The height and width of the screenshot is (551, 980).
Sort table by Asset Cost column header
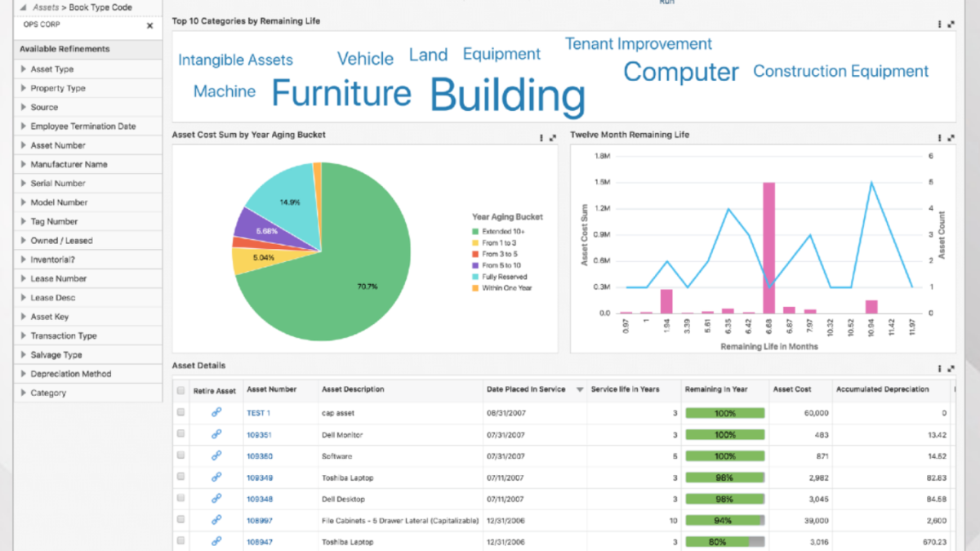pos(792,390)
